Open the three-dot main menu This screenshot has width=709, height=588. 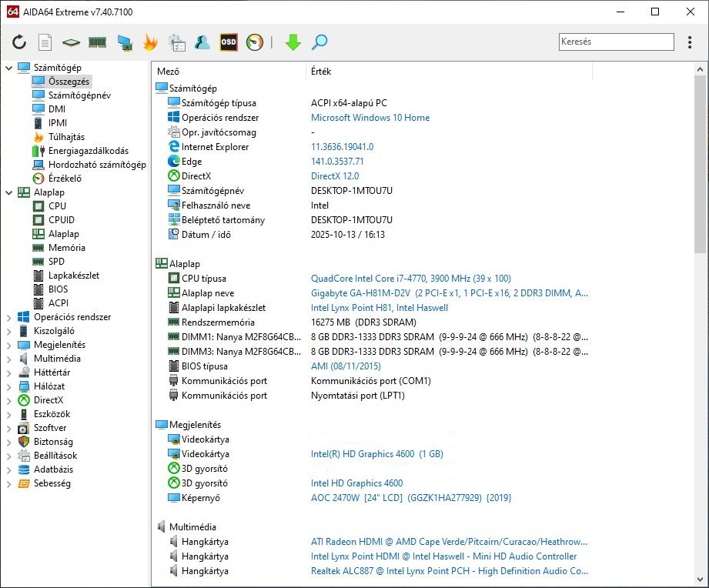point(690,42)
